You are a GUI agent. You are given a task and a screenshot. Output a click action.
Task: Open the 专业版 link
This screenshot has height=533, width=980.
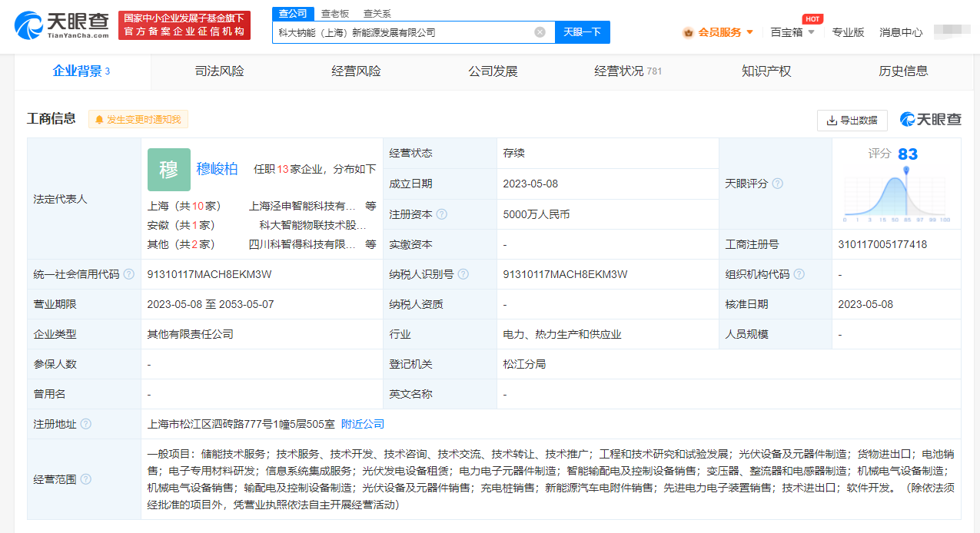[849, 32]
